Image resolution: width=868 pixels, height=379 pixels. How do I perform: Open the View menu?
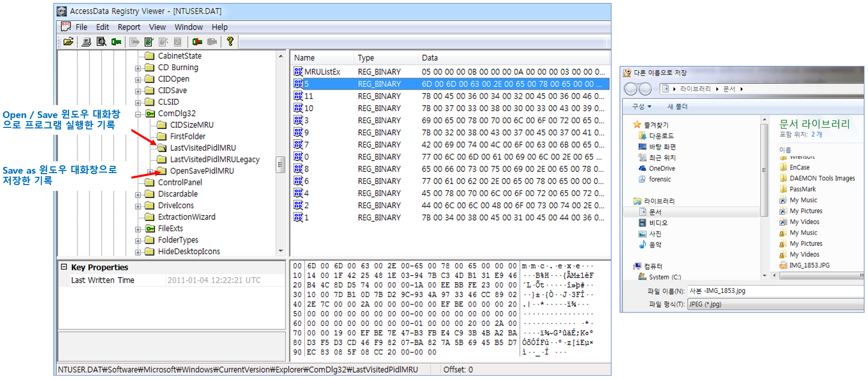click(157, 27)
